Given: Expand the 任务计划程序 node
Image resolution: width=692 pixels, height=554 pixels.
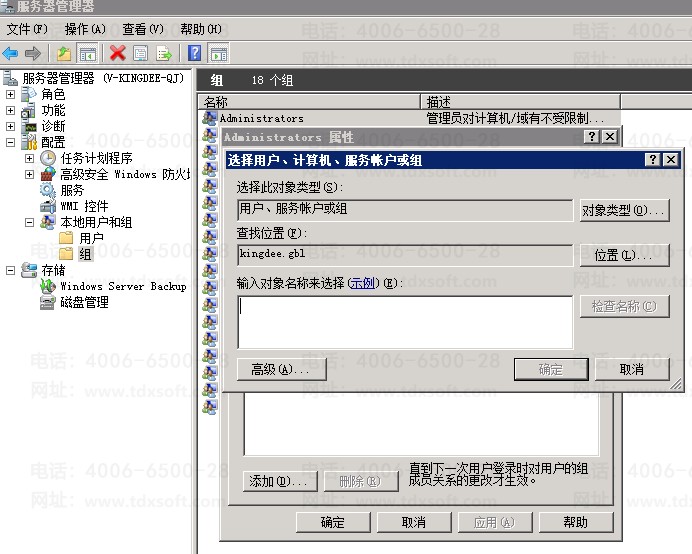Looking at the screenshot, I should tap(30, 158).
